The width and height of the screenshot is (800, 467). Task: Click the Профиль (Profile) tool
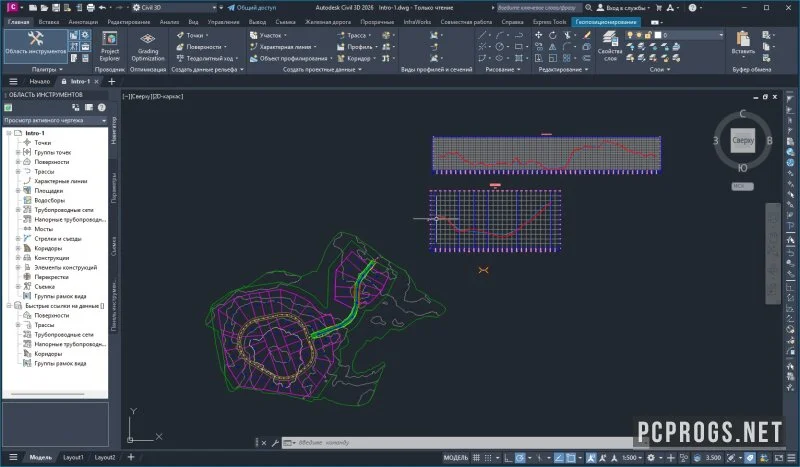click(357, 47)
